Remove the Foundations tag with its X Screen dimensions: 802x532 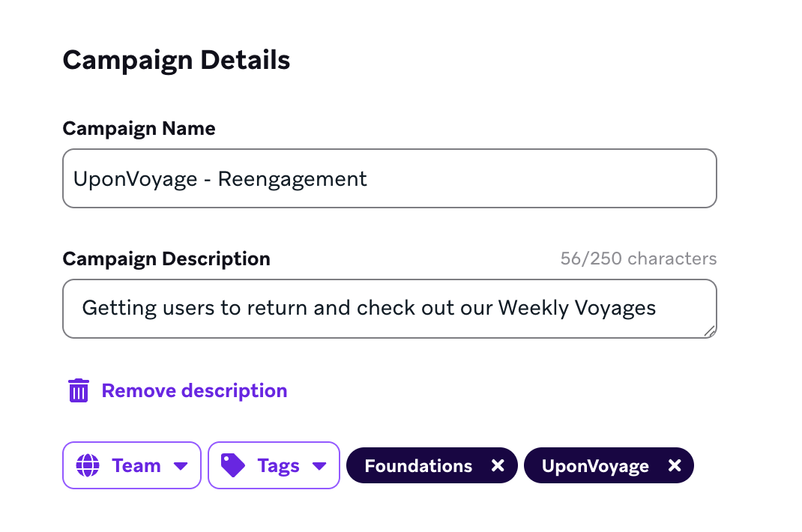click(x=498, y=466)
